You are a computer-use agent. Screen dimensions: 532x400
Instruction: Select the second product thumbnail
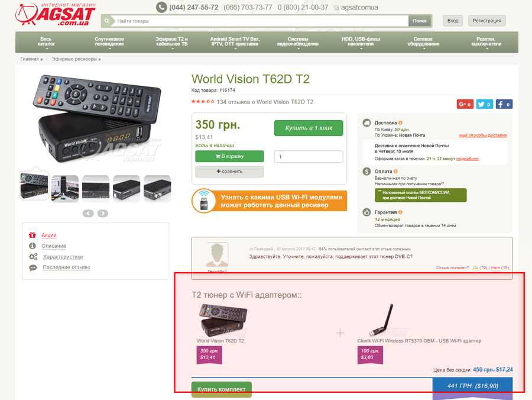(x=65, y=188)
